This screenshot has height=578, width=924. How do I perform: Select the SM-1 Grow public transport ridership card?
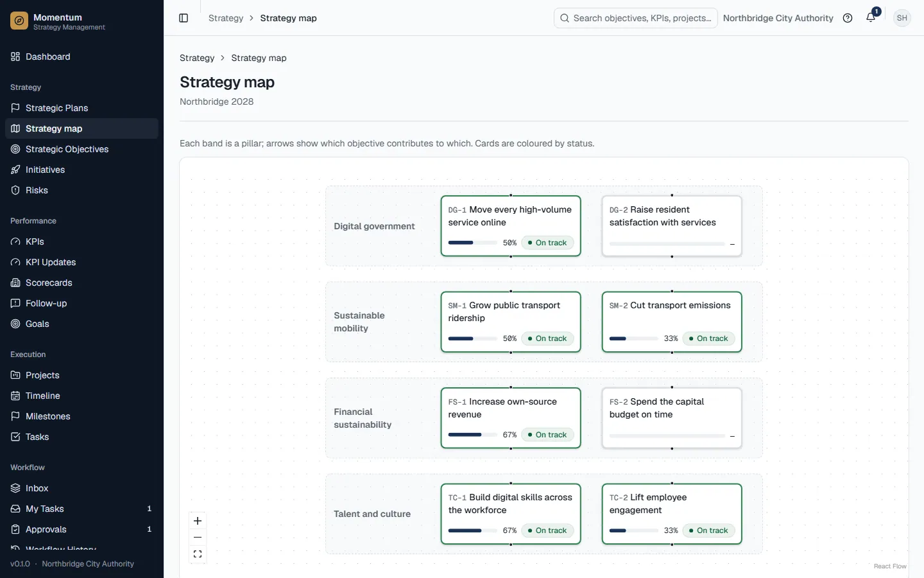click(511, 322)
